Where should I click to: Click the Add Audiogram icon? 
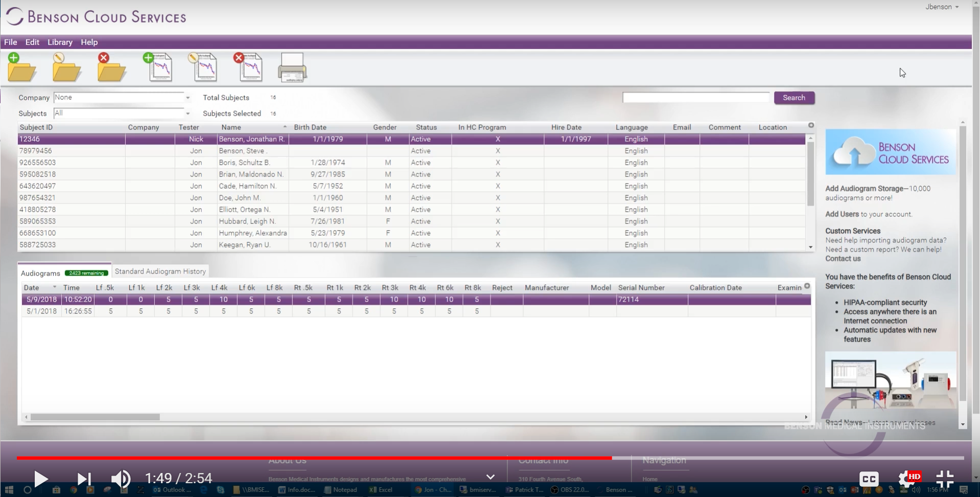[160, 67]
